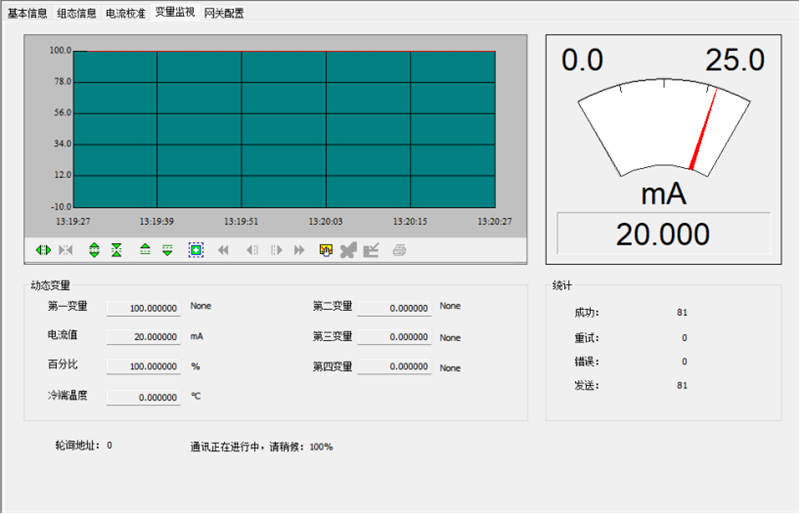Click the 重试 statistics label
800x514 pixels.
(x=587, y=338)
